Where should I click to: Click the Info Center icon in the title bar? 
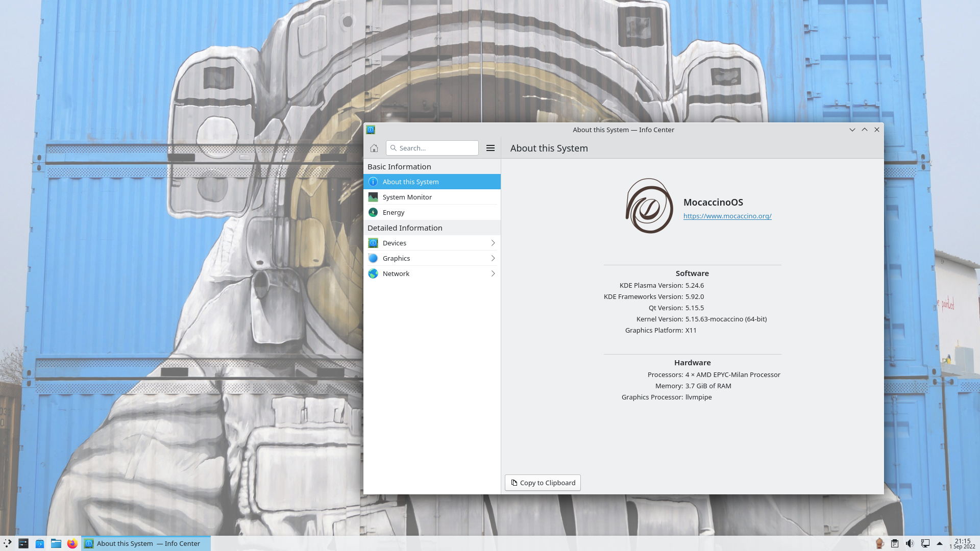coord(371,130)
